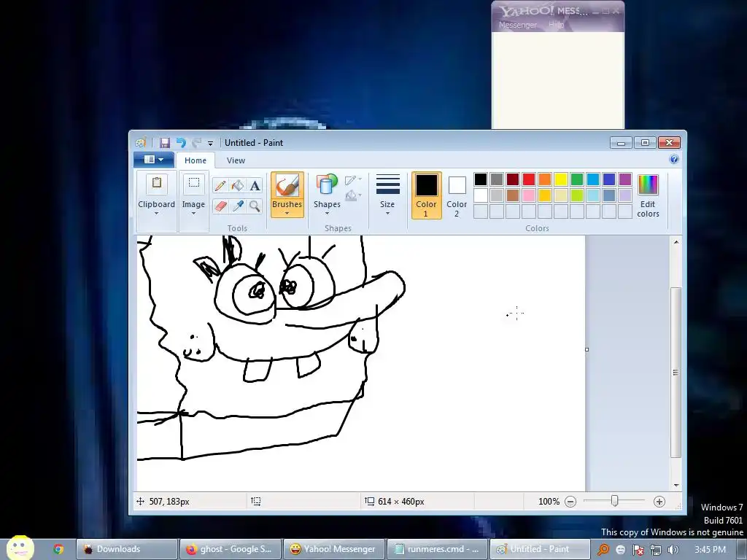Click the Clipboard paste icon
Screen dimensions: 747x560
[x=156, y=183]
